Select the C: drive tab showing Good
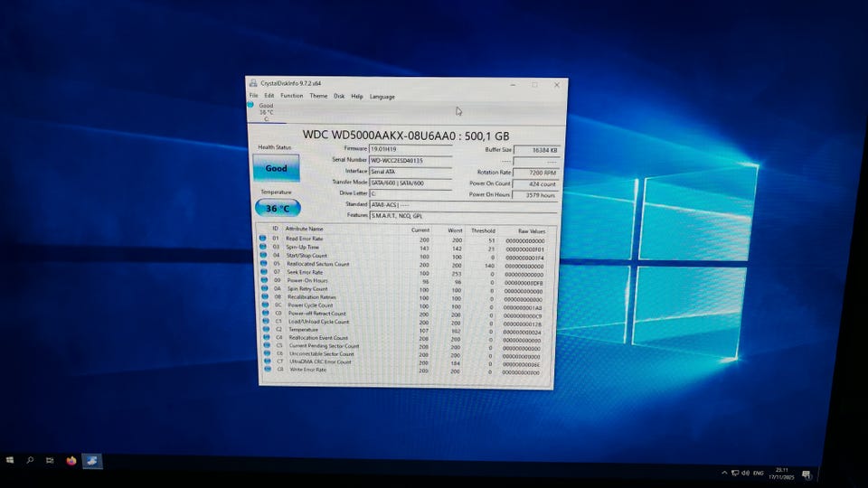Screen dimensions: 868x488 click(x=266, y=112)
